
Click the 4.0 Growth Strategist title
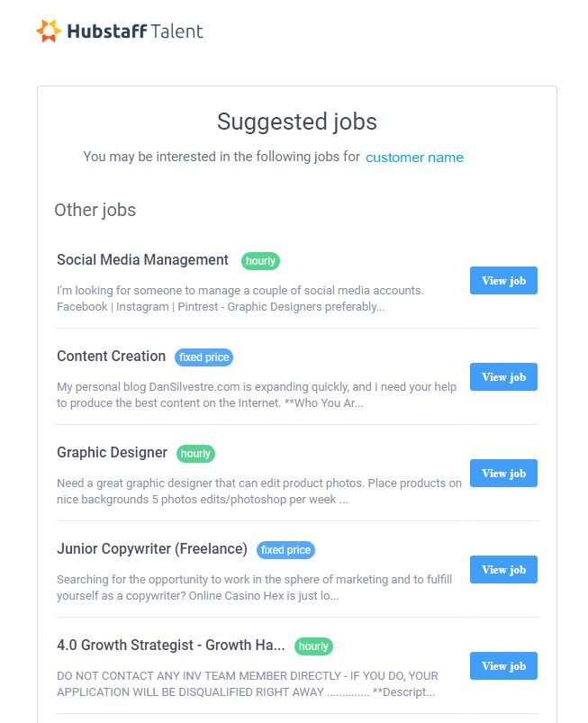170,645
